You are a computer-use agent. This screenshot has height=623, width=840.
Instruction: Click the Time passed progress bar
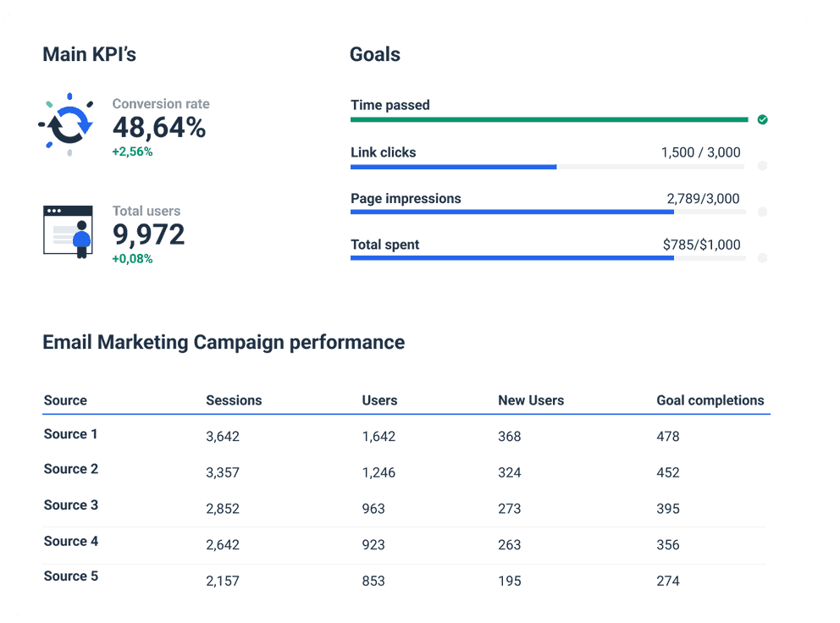pos(549,119)
